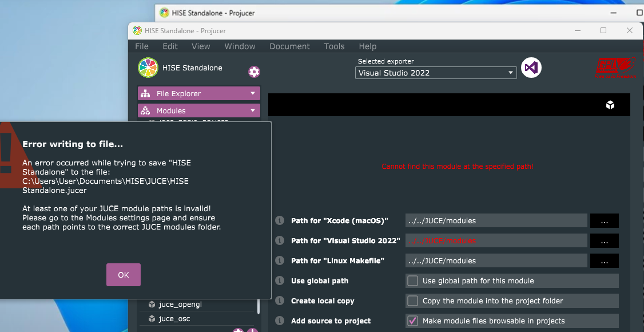
Task: Click info icon next to Add source to project
Action: [280, 321]
